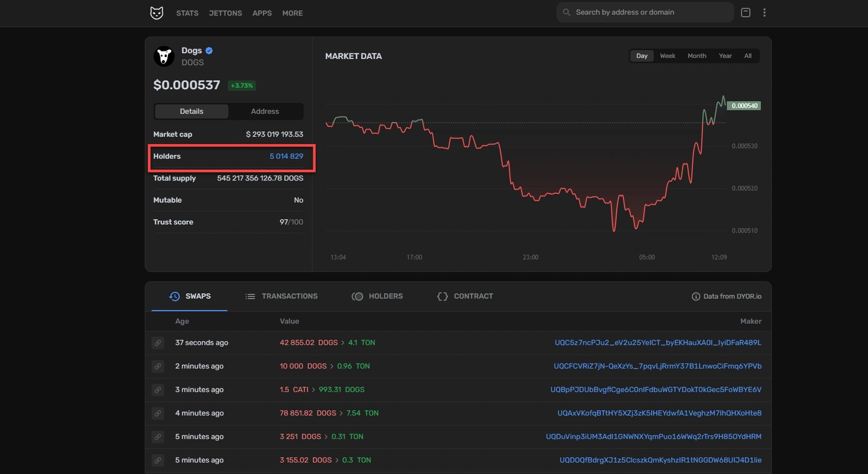This screenshot has width=868, height=474.
Task: Click the search by address field
Action: [x=648, y=13]
